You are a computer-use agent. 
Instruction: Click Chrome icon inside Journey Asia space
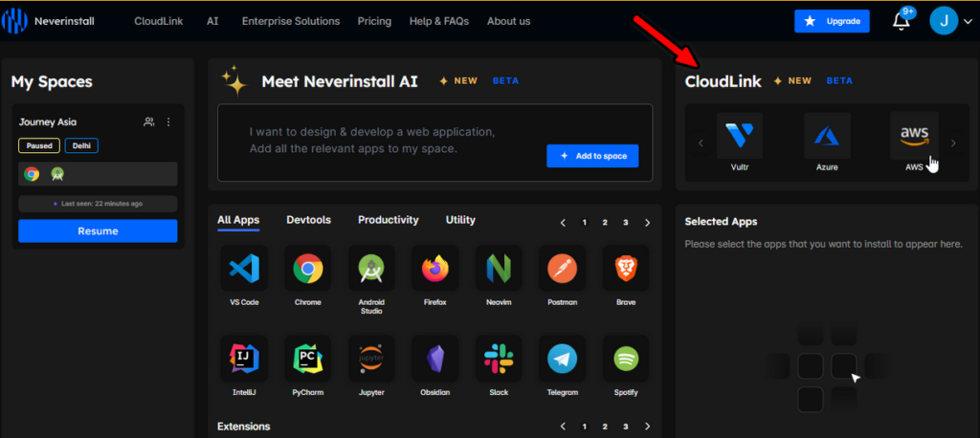tap(32, 174)
